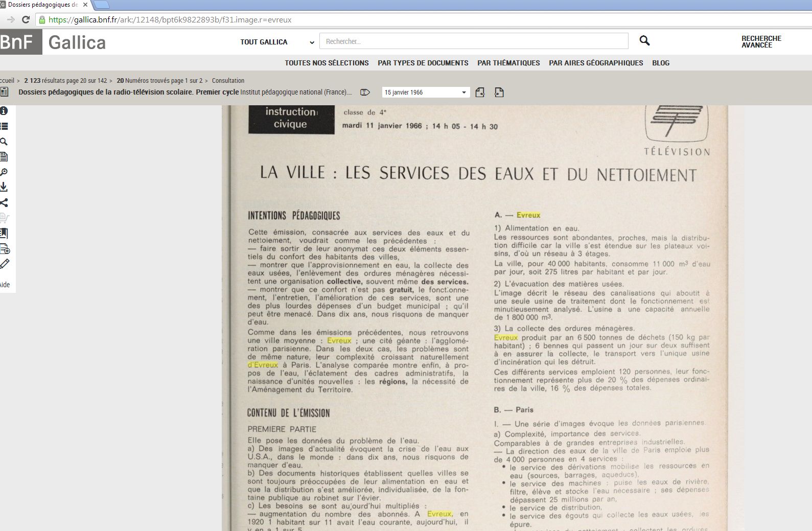Show the full title tag icon
Screen dimensions: 812x531
(x=365, y=93)
